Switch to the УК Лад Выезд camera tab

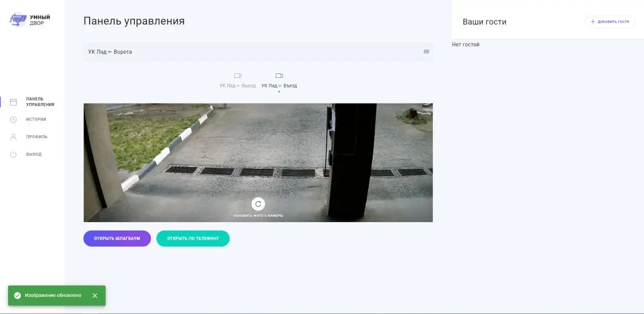click(238, 86)
